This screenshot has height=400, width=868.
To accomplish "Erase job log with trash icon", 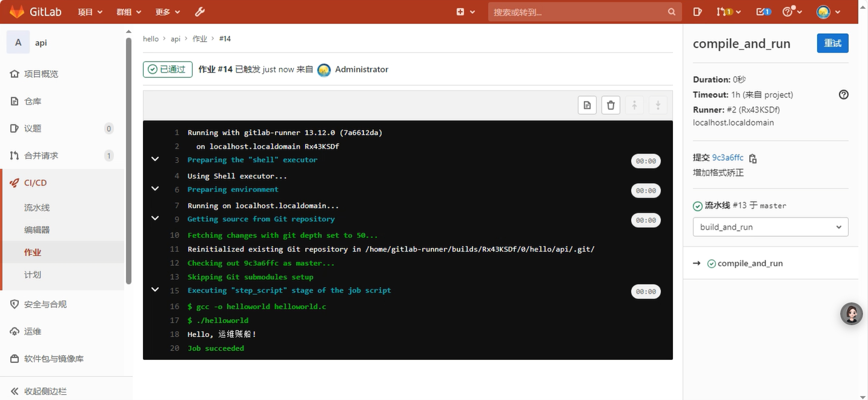I will coord(611,105).
